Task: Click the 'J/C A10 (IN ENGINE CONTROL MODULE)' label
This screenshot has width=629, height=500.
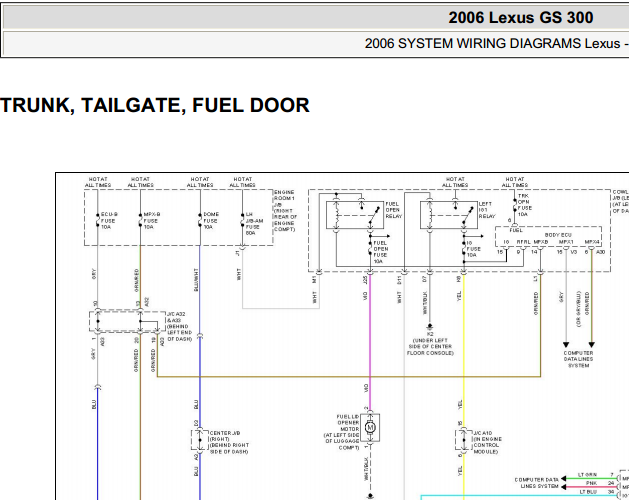Action: 487,442
